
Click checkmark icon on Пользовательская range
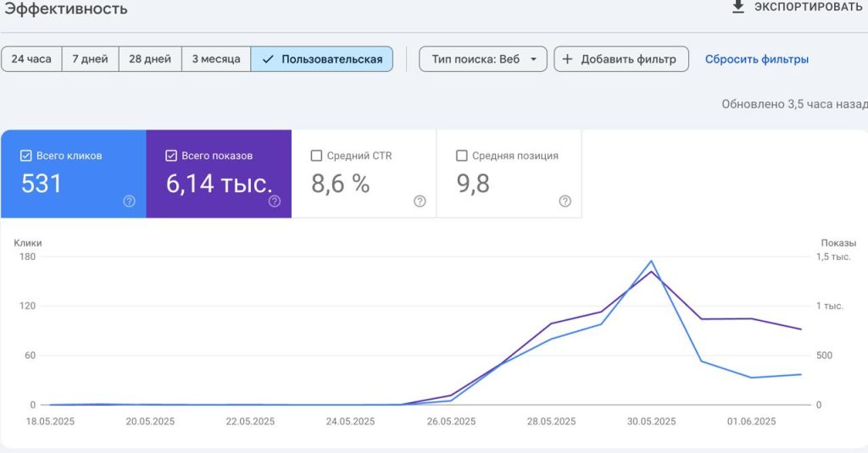tap(268, 59)
